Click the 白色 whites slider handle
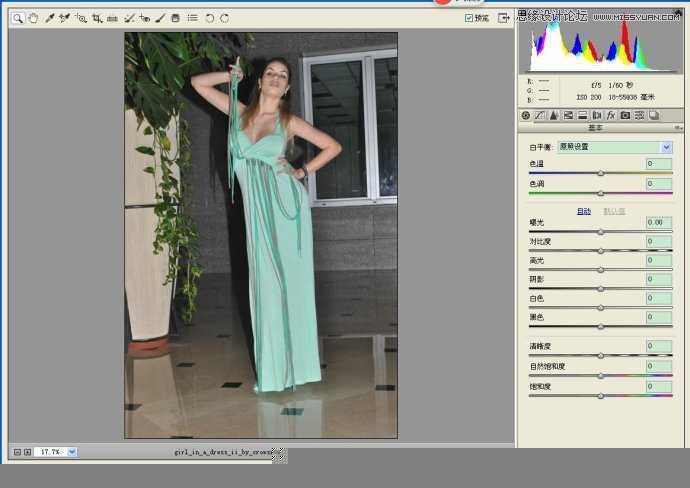The height and width of the screenshot is (488, 690). pyautogui.click(x=601, y=308)
